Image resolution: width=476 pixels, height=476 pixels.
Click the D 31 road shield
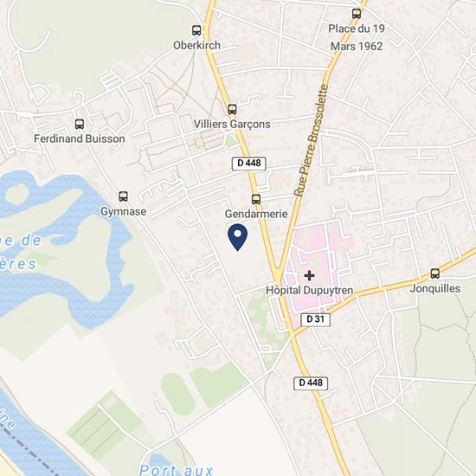pos(315,319)
